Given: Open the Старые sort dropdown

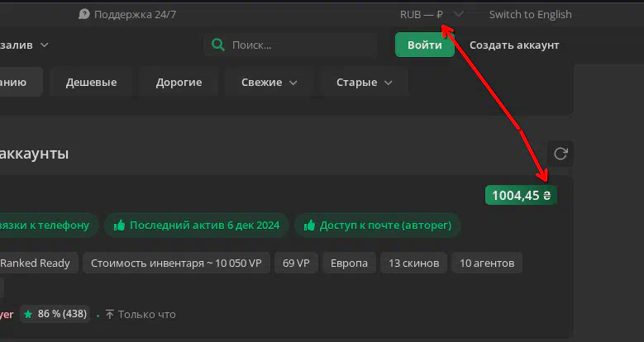Looking at the screenshot, I should 365,82.
